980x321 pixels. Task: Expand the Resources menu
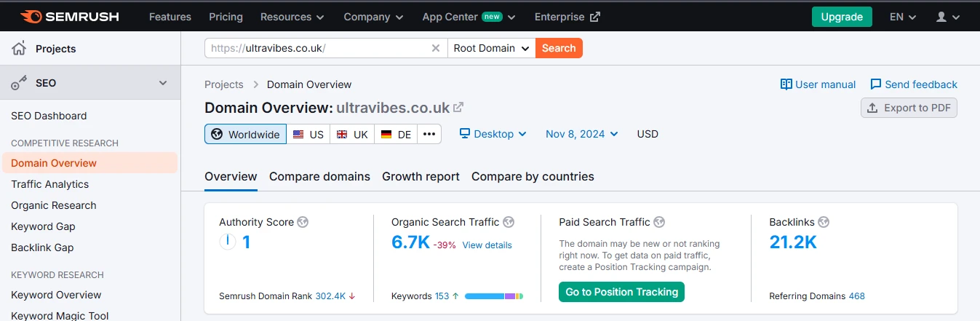pyautogui.click(x=293, y=17)
